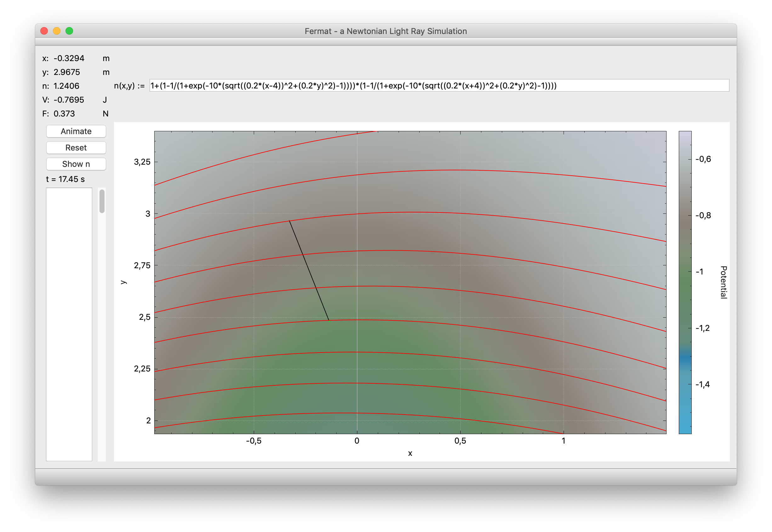Click the Reset button
The height and width of the screenshot is (532, 772).
(x=76, y=148)
